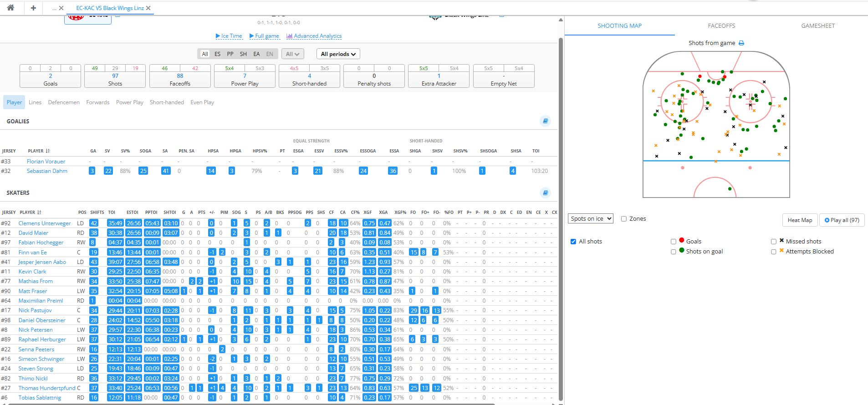Switch to the FACEOFFS tab

tap(721, 26)
